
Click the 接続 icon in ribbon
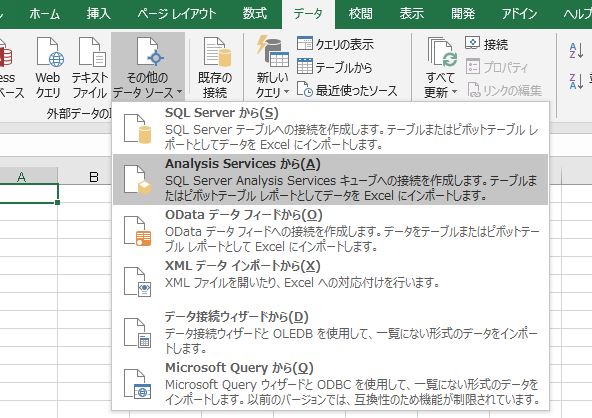[473, 43]
